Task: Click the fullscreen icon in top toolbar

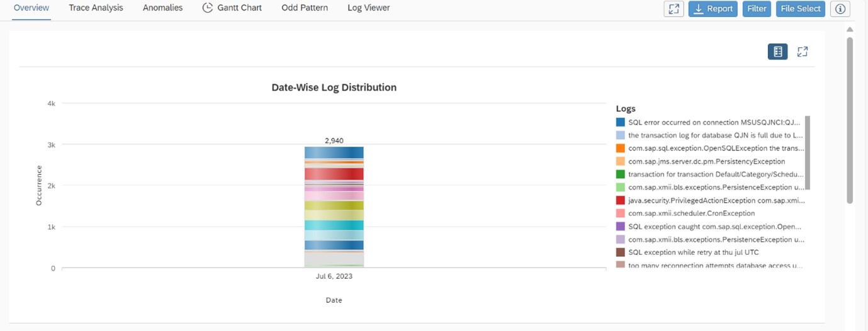Action: click(x=674, y=9)
